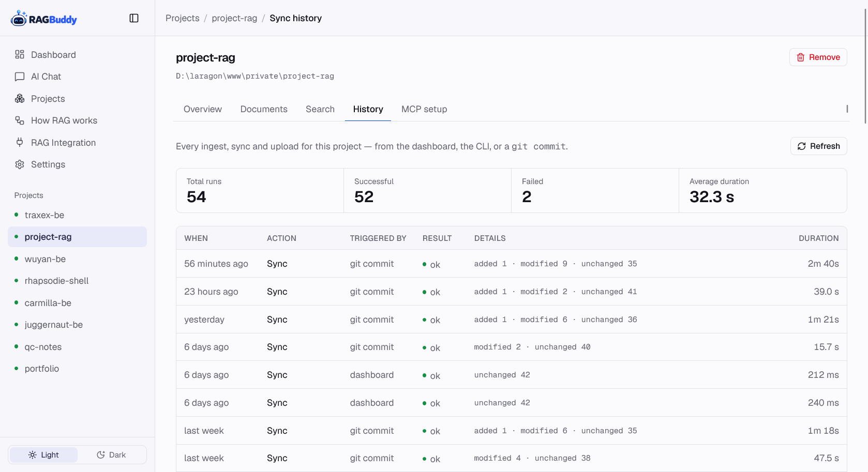Select the History tab
The image size is (868, 472).
[x=368, y=109]
